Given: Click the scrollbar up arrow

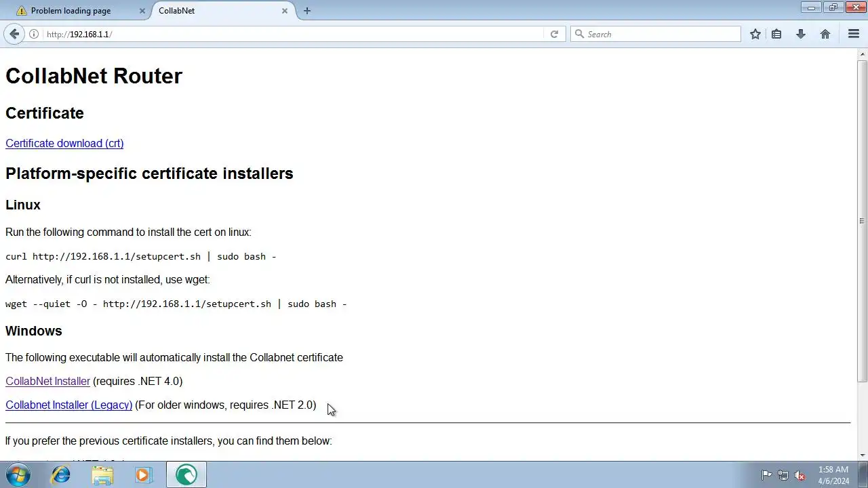Looking at the screenshot, I should click(x=862, y=54).
